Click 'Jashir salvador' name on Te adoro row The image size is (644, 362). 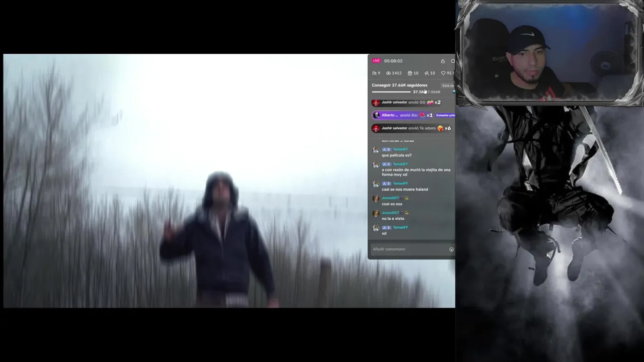click(394, 128)
